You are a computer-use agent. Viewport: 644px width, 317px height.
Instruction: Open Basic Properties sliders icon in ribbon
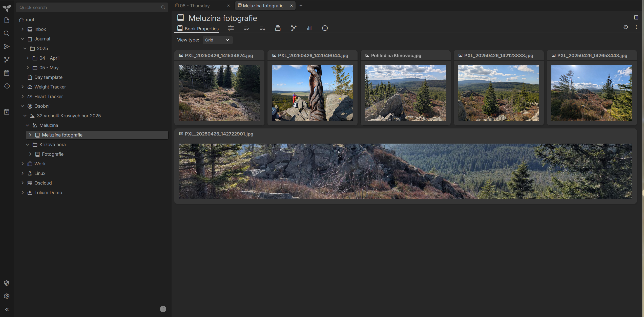coord(231,28)
